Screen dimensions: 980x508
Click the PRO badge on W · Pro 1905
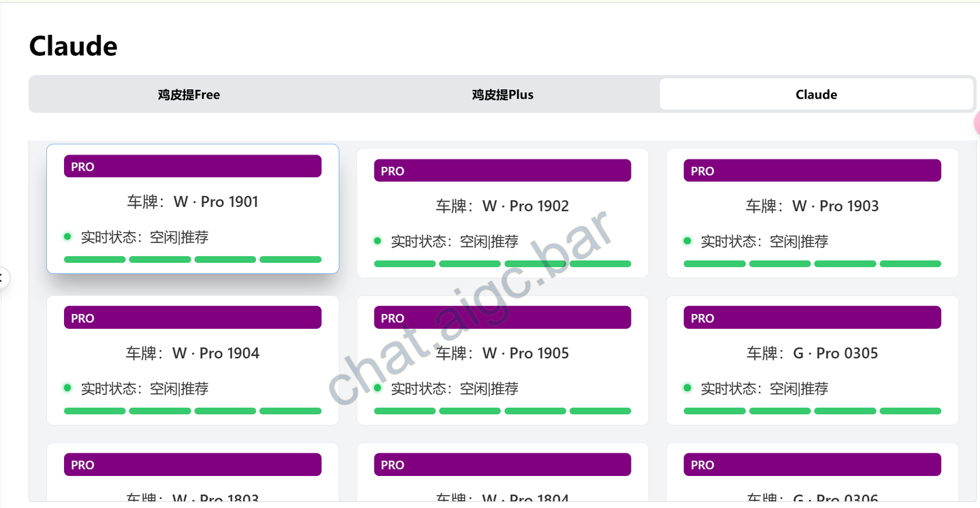point(502,317)
